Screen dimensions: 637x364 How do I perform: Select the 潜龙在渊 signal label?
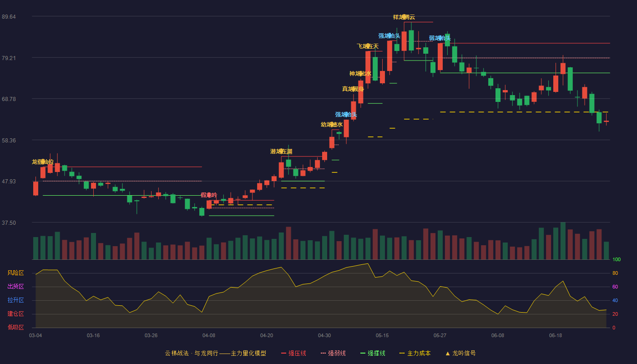point(281,152)
